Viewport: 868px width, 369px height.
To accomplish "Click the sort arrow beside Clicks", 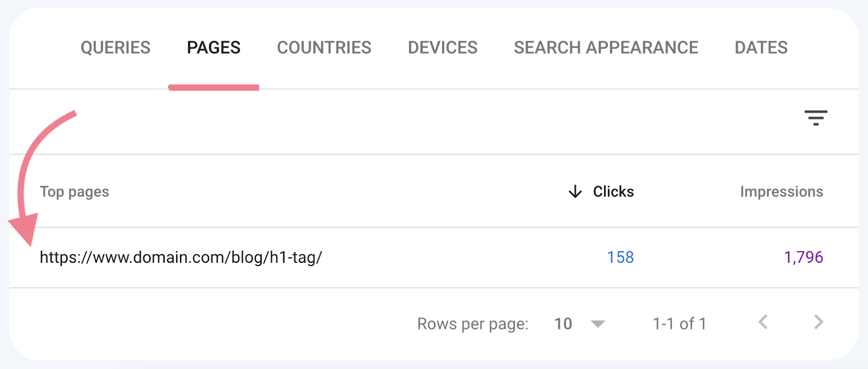I will pyautogui.click(x=574, y=191).
